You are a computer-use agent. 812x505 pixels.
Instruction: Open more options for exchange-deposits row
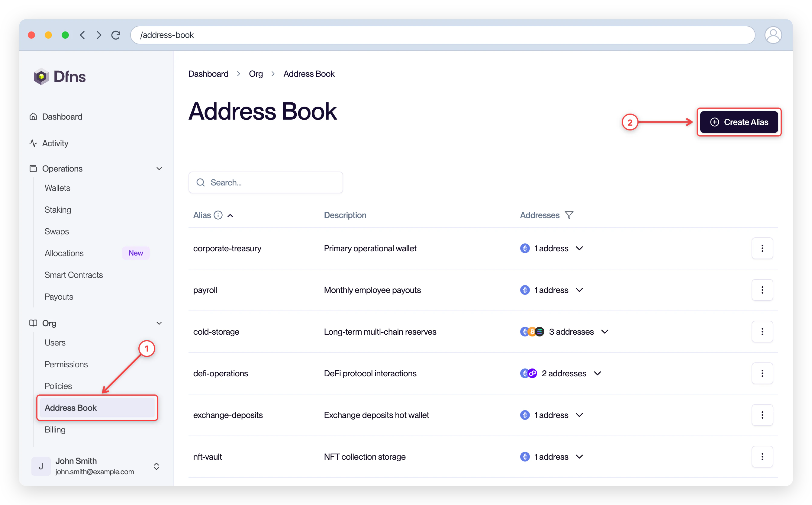[762, 415]
